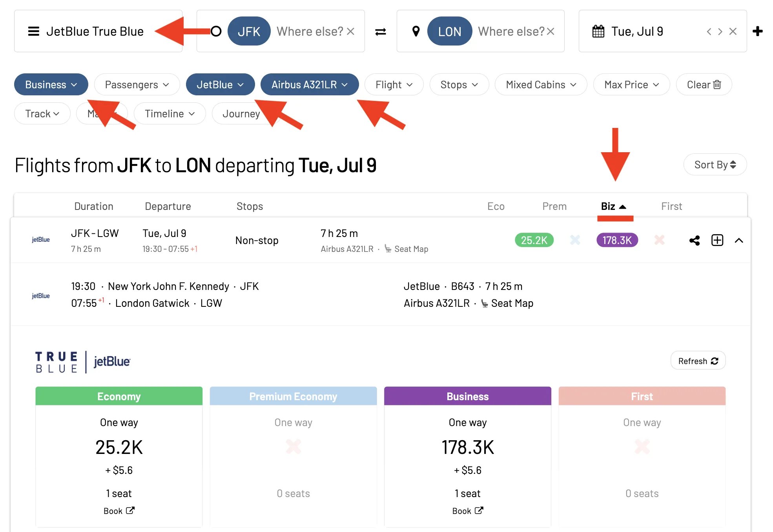This screenshot has height=532, width=773.
Task: Click the destination 'Where else?' input
Action: pyautogui.click(x=511, y=31)
